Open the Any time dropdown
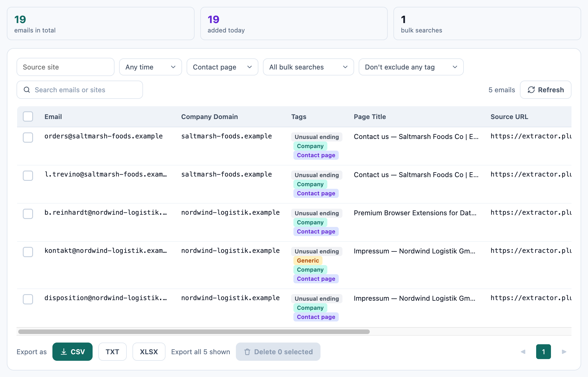The height and width of the screenshot is (377, 588). (150, 67)
